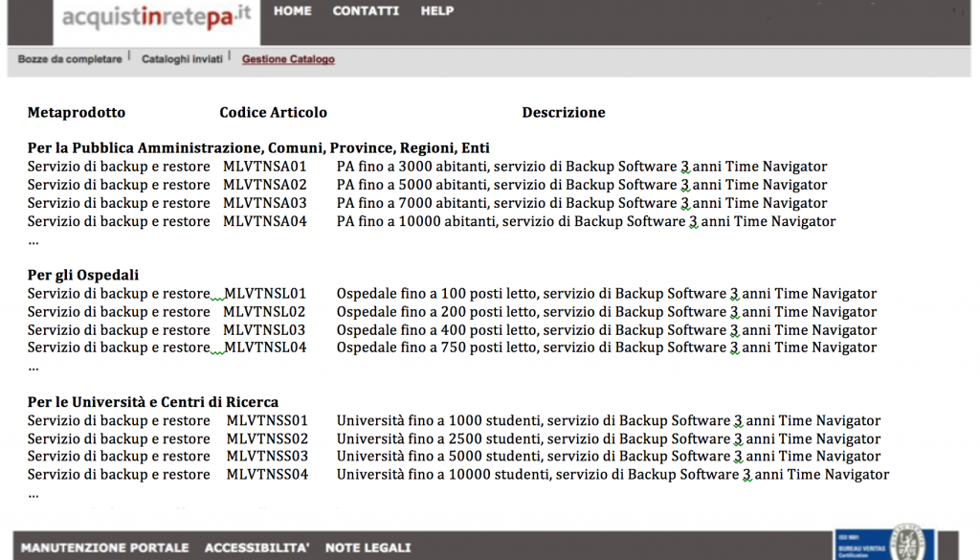Image resolution: width=980 pixels, height=560 pixels.
Task: Switch to Bozze da completare tab
Action: [69, 59]
